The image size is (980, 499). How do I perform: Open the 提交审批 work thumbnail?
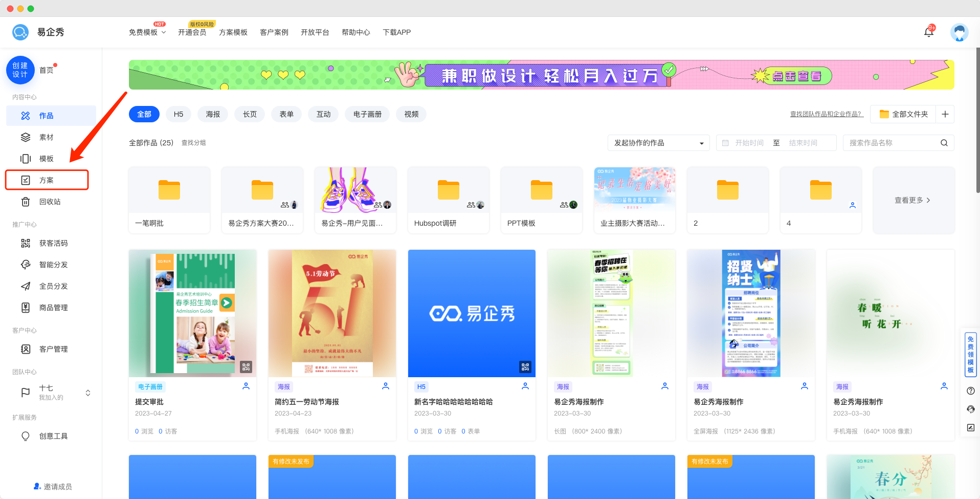[x=192, y=313]
